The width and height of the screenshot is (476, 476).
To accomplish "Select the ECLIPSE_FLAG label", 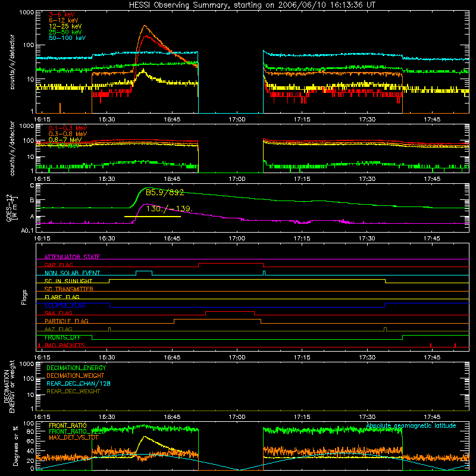I will tap(65, 305).
